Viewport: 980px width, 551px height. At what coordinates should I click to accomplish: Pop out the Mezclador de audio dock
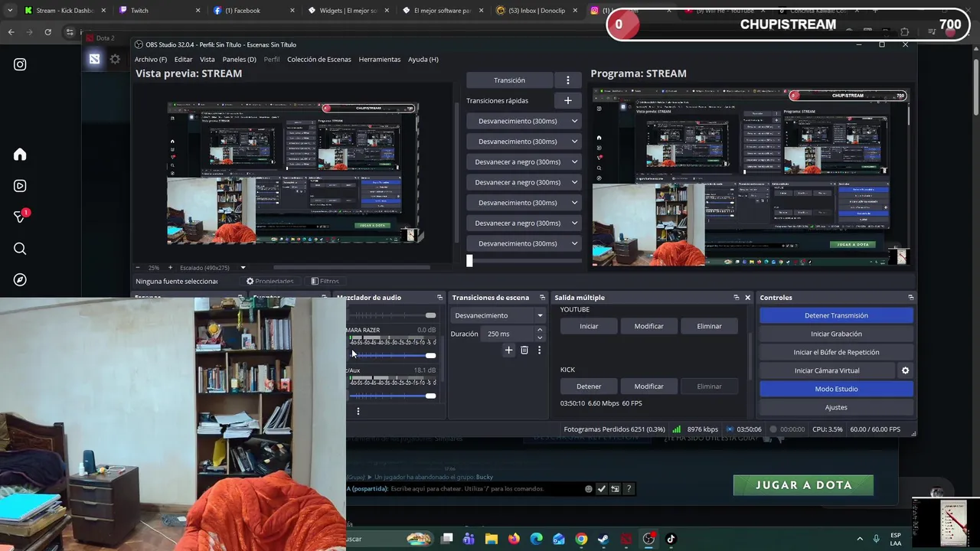point(439,298)
